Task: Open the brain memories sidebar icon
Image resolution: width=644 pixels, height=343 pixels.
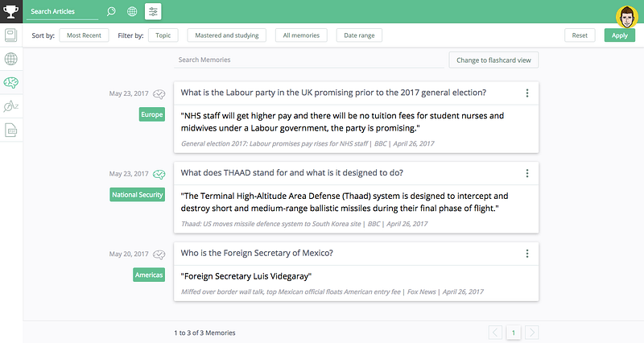Action: click(x=11, y=82)
